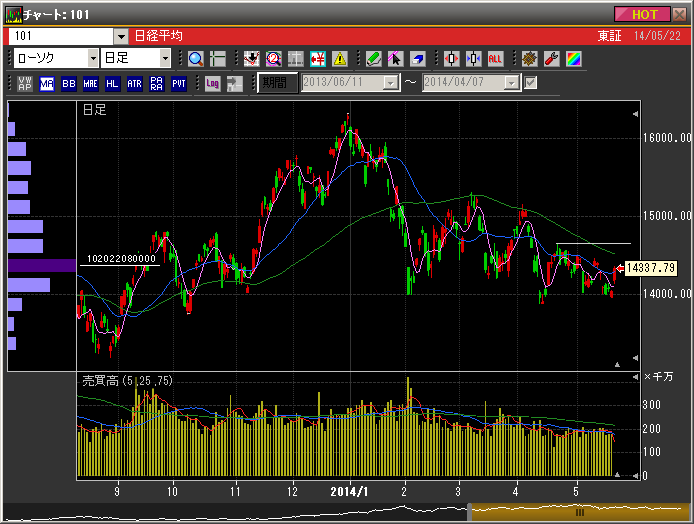Toggle the MA moving average indicator
Viewport: 694px width, 524px height.
point(47,83)
